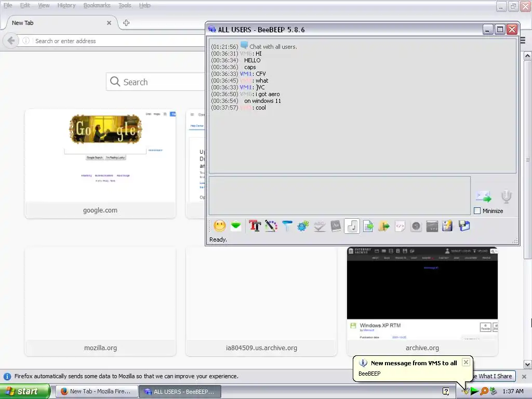Click the dark gray window panel icon
Viewport: 532px width, 399px height.
pos(432,226)
